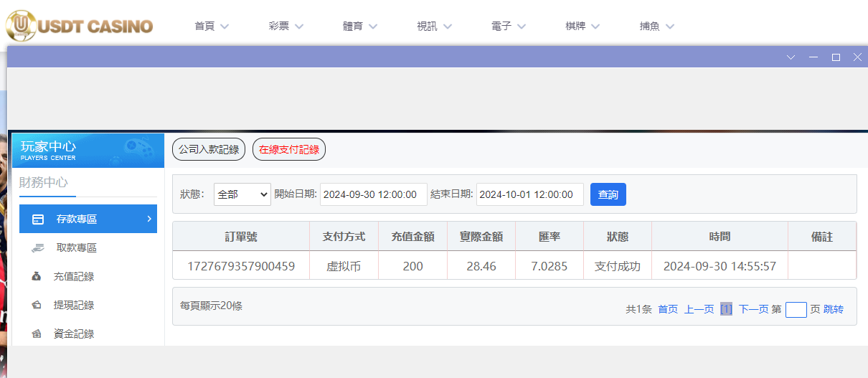868x378 pixels.
Task: Click the 存款專區 card icon in sidebar
Action: [x=39, y=219]
